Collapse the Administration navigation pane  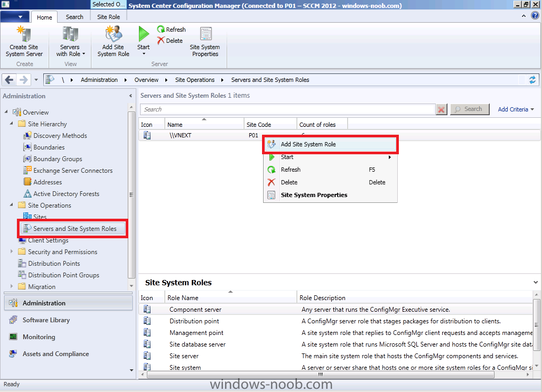[x=130, y=96]
